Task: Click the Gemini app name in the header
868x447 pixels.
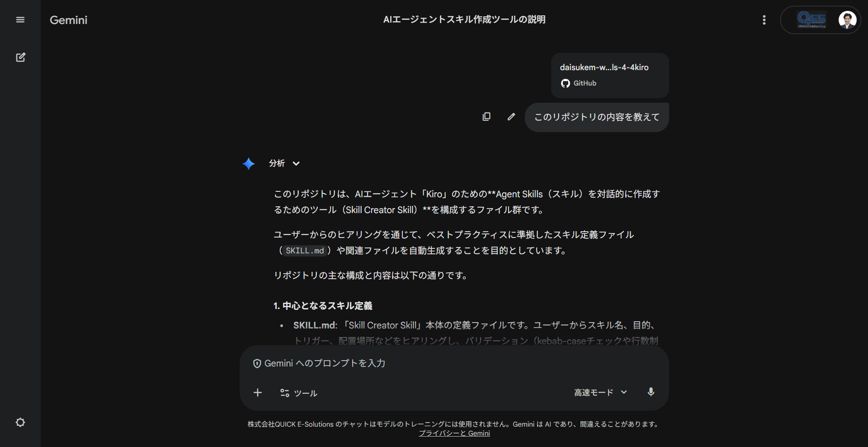Action: click(68, 20)
